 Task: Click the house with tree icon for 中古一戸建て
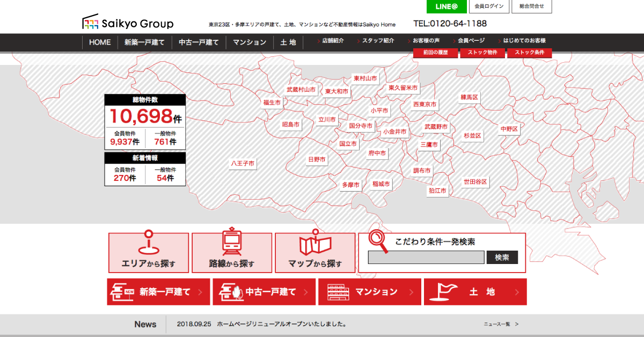[x=230, y=292]
